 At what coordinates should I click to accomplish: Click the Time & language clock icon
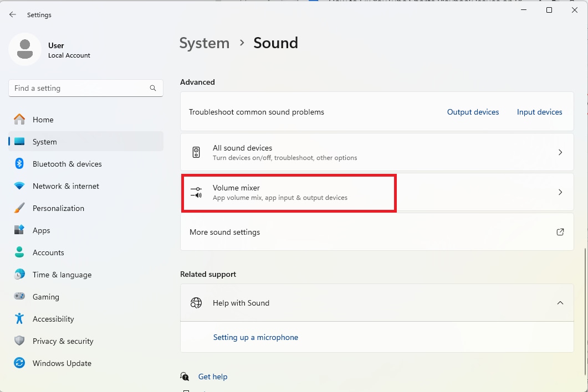tap(19, 274)
